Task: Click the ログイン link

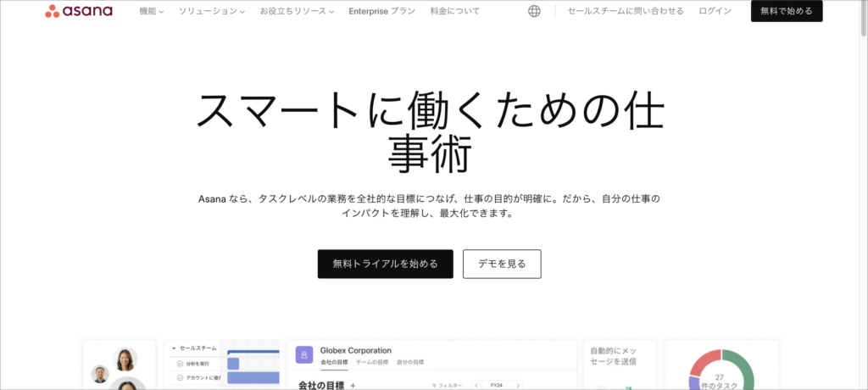Action: pyautogui.click(x=715, y=11)
